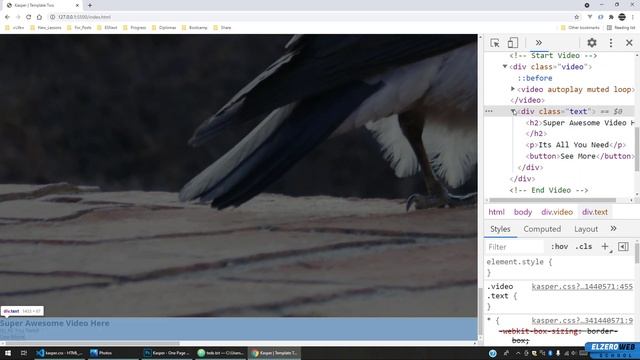Open the Other bookmarks folder

[x=580, y=28]
